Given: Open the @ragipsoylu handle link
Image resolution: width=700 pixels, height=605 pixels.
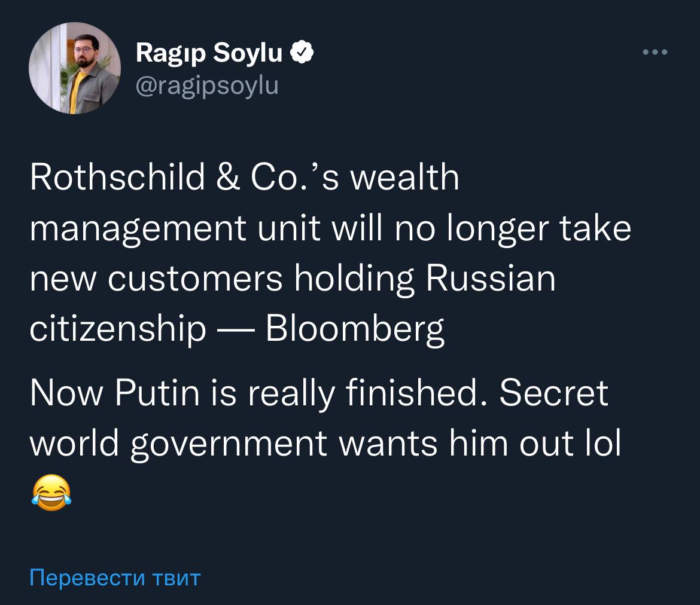Looking at the screenshot, I should (207, 87).
